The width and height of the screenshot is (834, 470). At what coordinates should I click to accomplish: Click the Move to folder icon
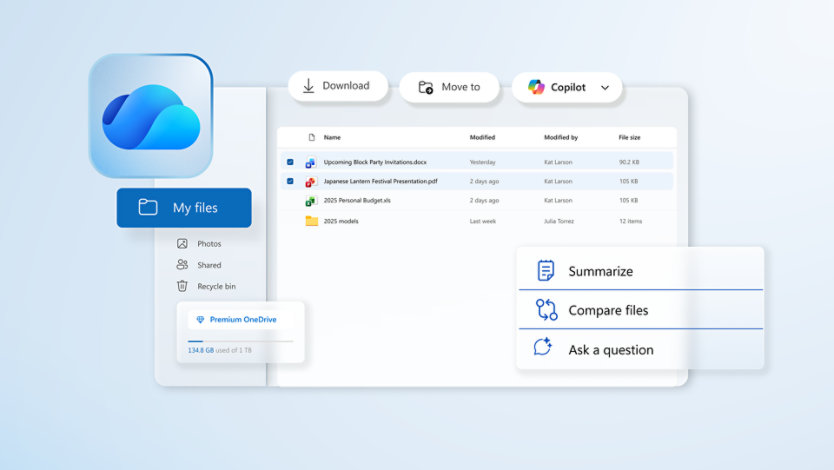(426, 87)
